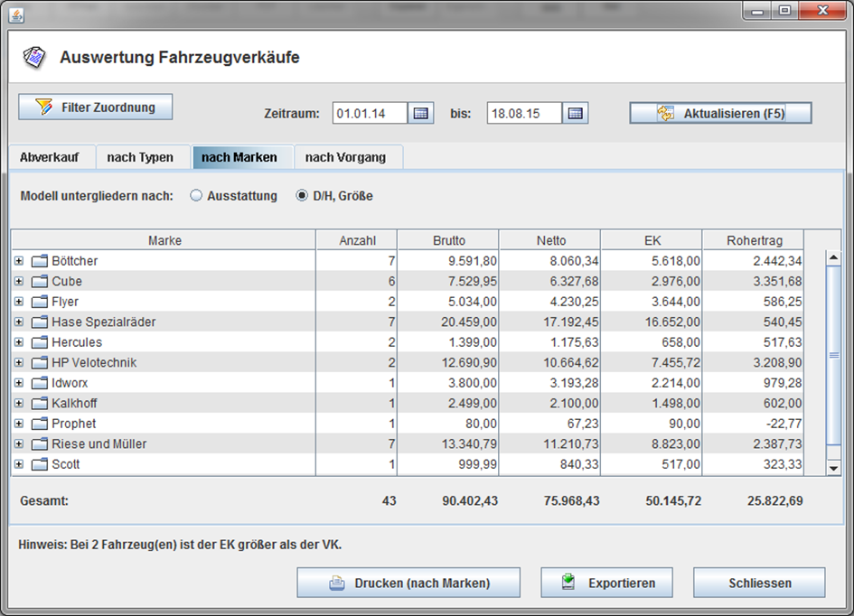
Task: Click the table scrollbar up arrow
Action: (833, 257)
